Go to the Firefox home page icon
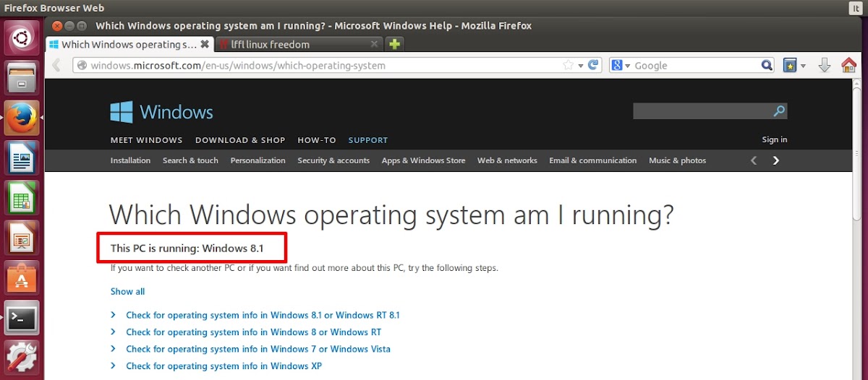This screenshot has height=380, width=868. point(848,65)
